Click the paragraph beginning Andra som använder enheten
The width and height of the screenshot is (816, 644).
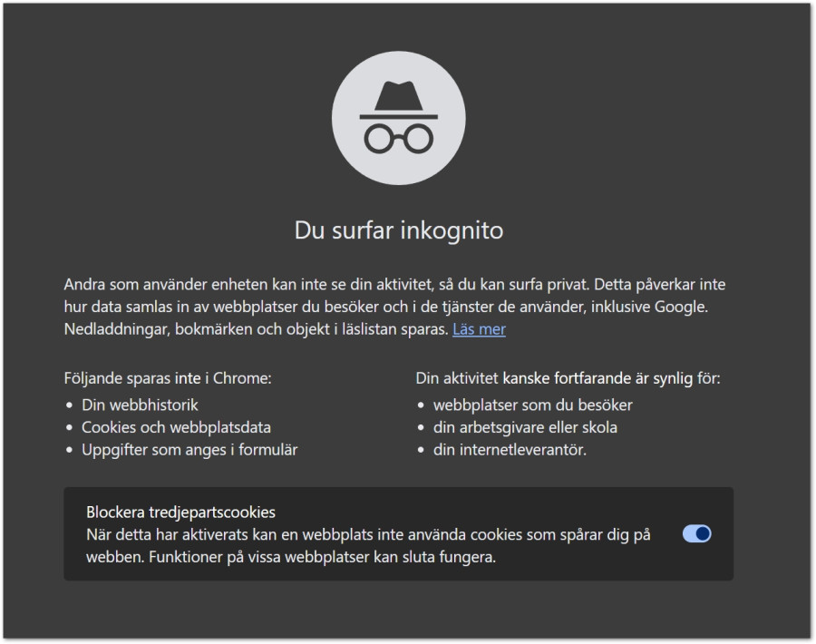[394, 307]
